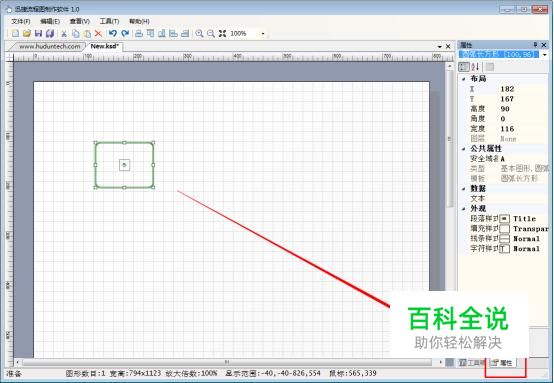
Task: Collapse the 公共属性 property group
Action: pyautogui.click(x=464, y=149)
